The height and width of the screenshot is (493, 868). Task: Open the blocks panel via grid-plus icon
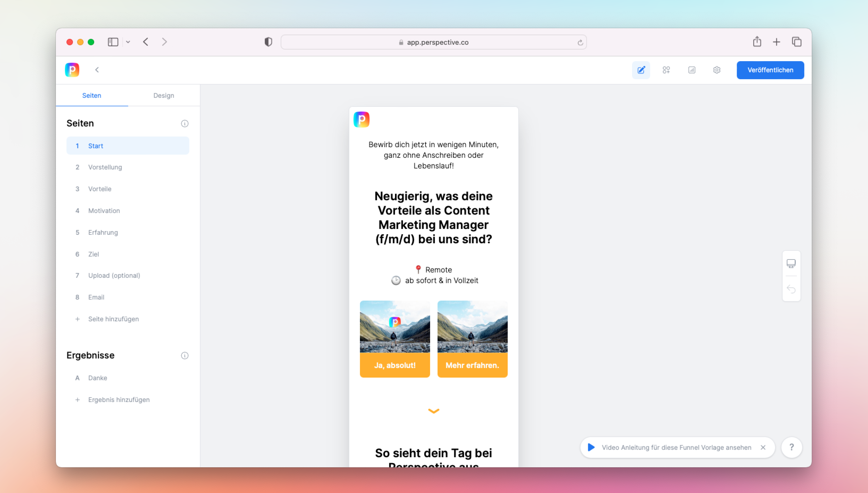(666, 70)
